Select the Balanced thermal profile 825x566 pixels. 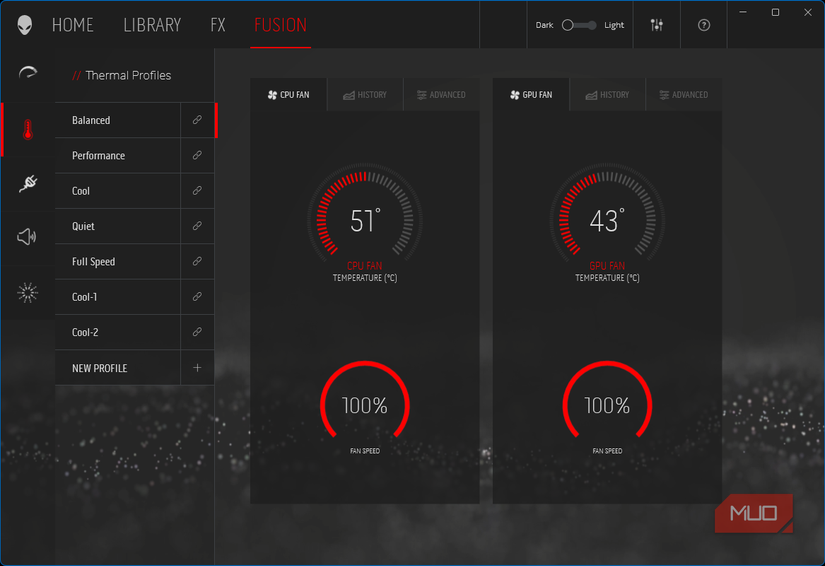pyautogui.click(x=118, y=120)
